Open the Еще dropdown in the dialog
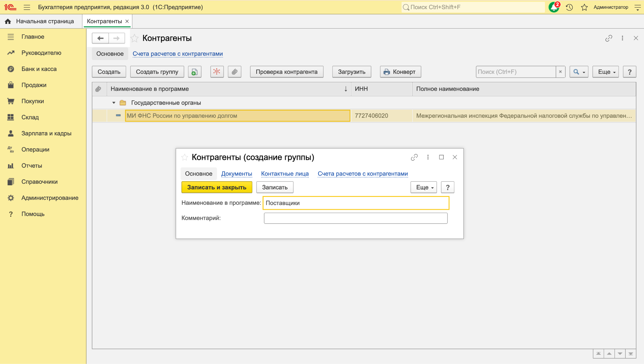Viewport: 644px width, 364px height. pos(424,187)
